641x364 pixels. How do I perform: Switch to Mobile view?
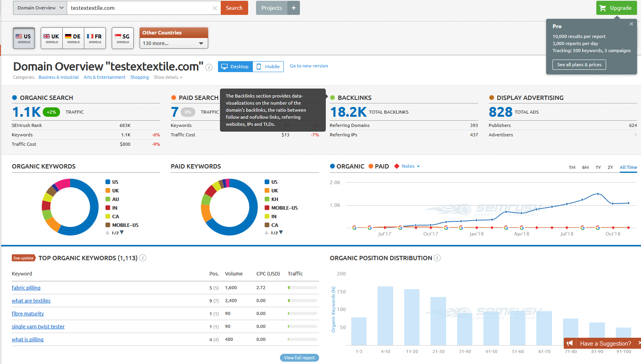tap(268, 67)
